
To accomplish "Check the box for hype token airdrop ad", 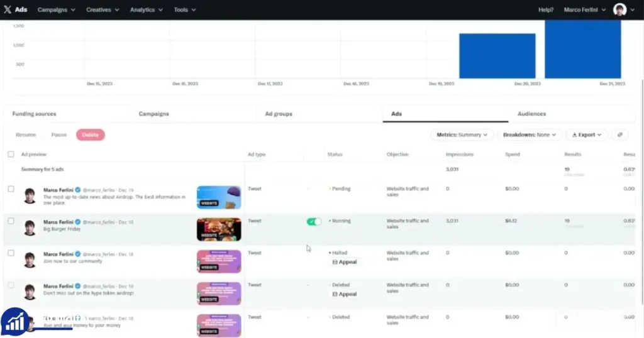I will [x=11, y=285].
